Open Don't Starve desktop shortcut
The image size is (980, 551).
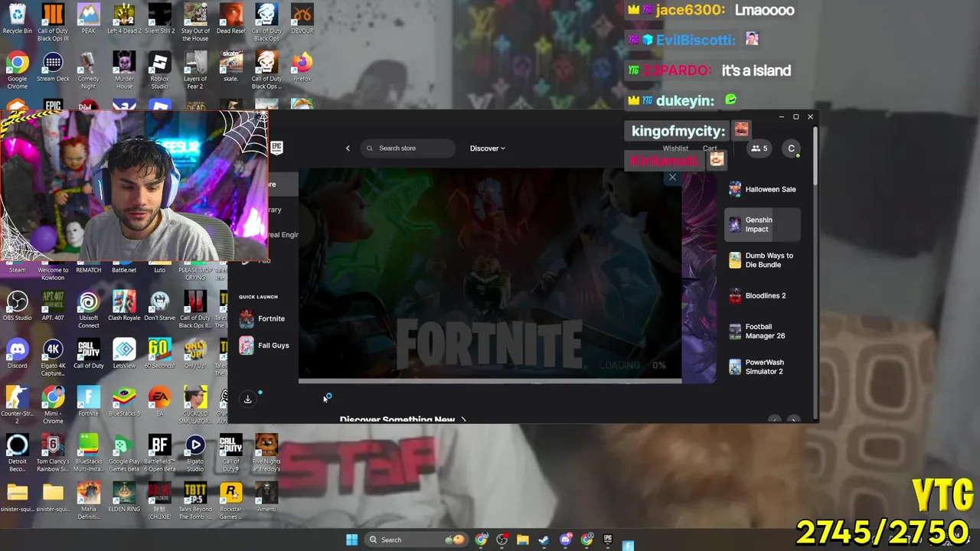click(159, 306)
